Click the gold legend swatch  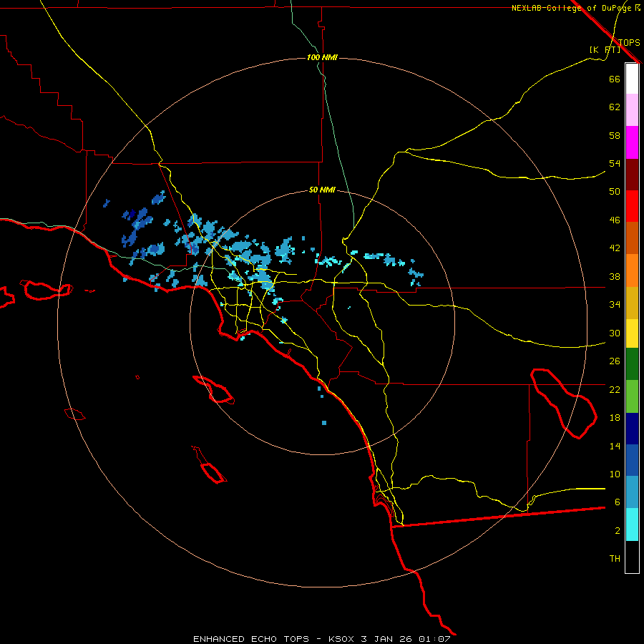coord(632,303)
